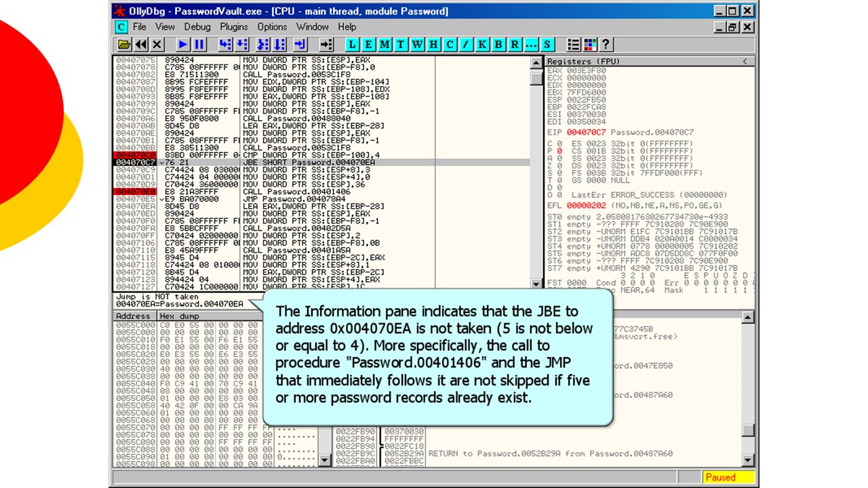Open the Plugins menu
The width and height of the screenshot is (868, 488).
pos(234,27)
